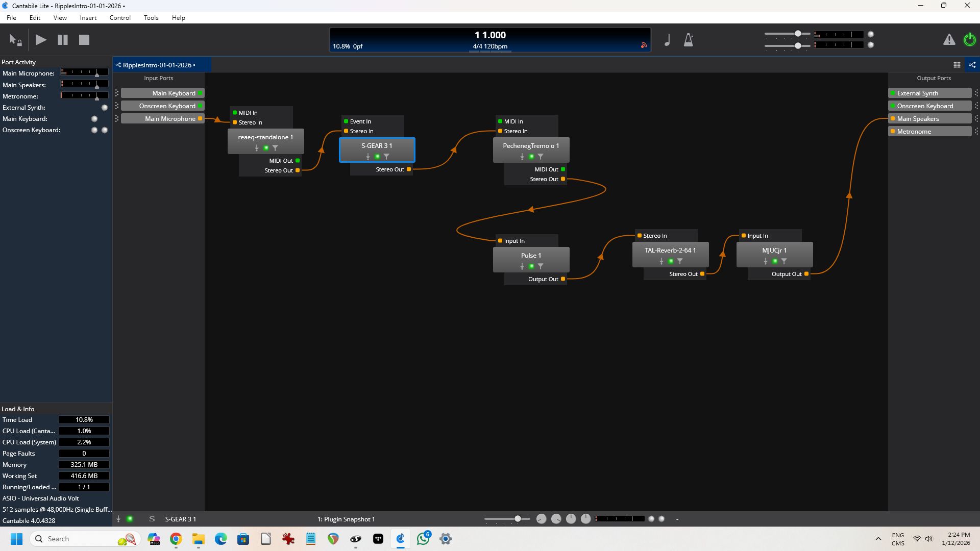Click the transport Pause button
Screen dimensions: 980x551
63,40
